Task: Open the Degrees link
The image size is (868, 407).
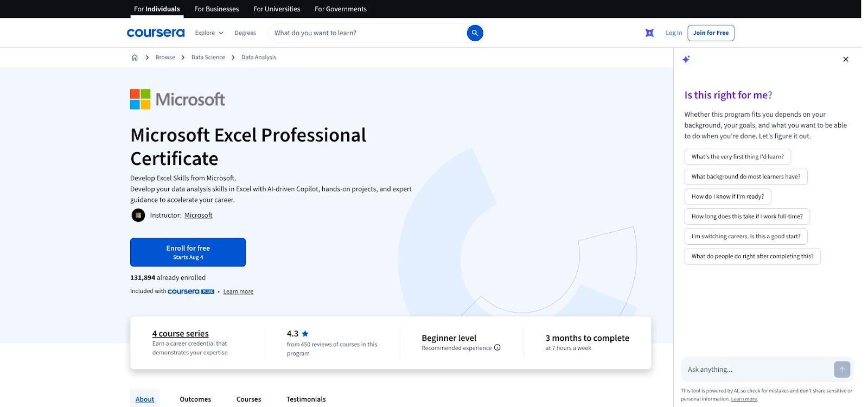Action: (x=245, y=33)
